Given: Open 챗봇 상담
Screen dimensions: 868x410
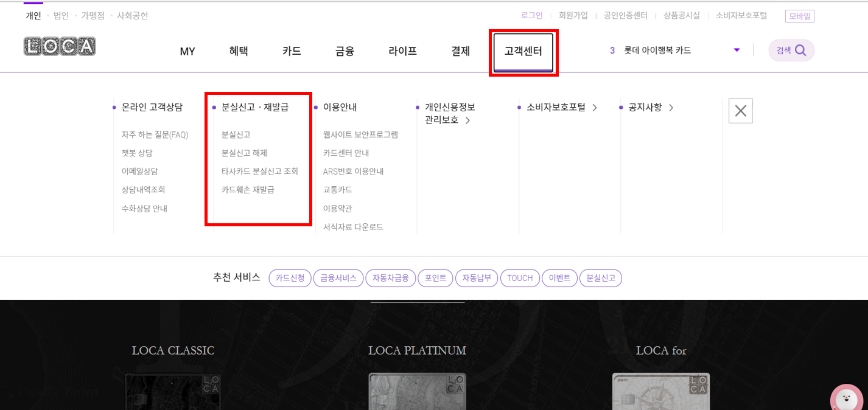Looking at the screenshot, I should click(137, 153).
